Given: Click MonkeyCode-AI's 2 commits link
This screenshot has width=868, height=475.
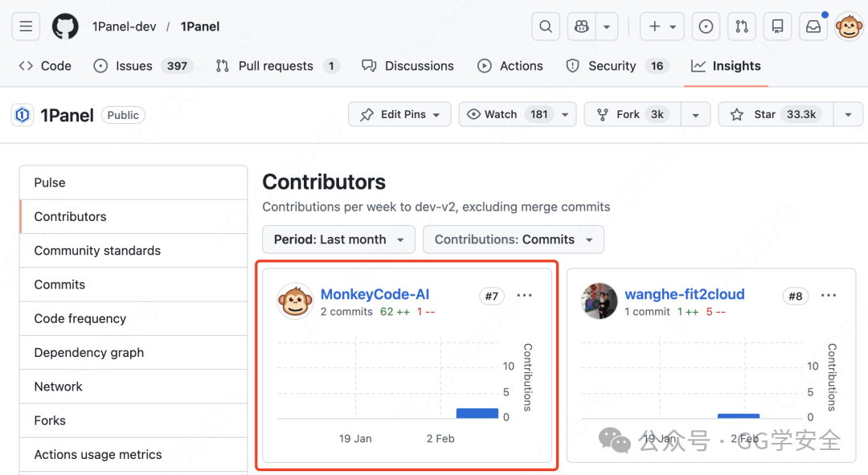Looking at the screenshot, I should point(346,312).
